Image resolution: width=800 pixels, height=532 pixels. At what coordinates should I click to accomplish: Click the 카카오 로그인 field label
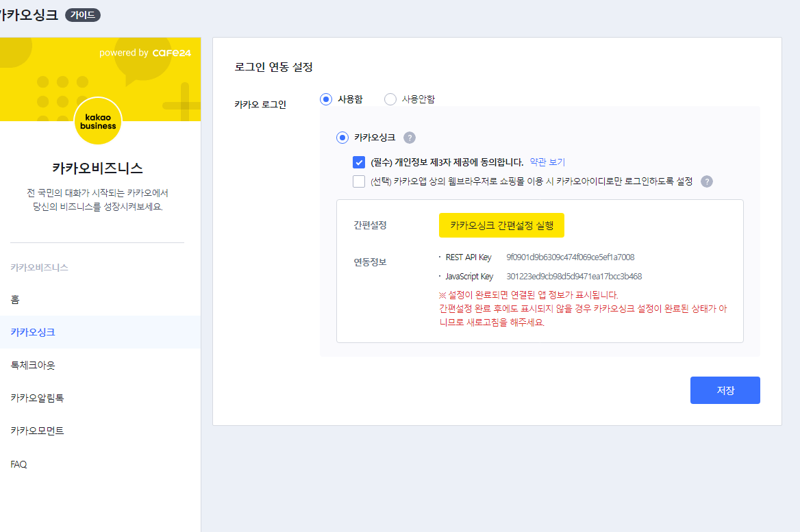pyautogui.click(x=260, y=105)
